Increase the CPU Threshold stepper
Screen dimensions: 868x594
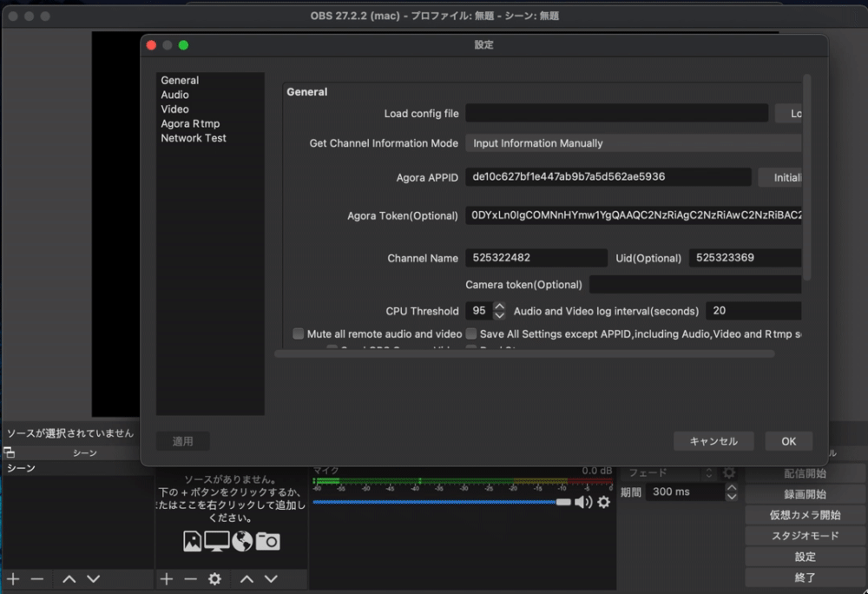(499, 307)
